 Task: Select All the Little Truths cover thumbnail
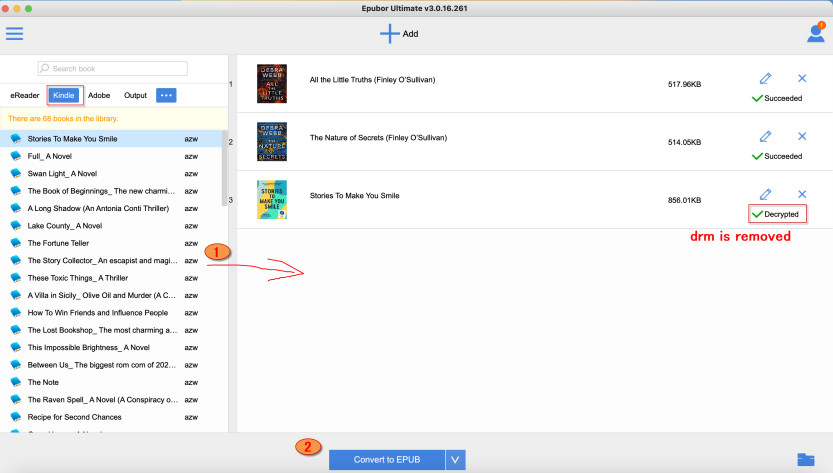click(x=272, y=83)
